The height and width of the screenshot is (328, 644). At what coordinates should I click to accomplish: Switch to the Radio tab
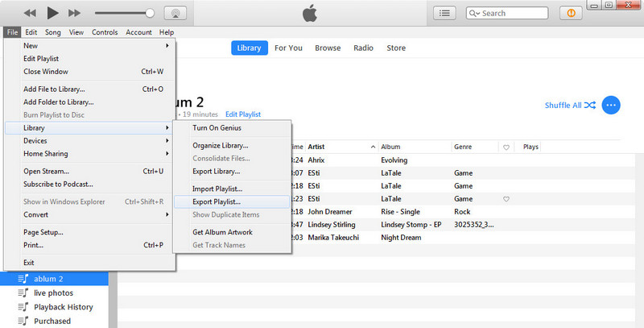[364, 48]
